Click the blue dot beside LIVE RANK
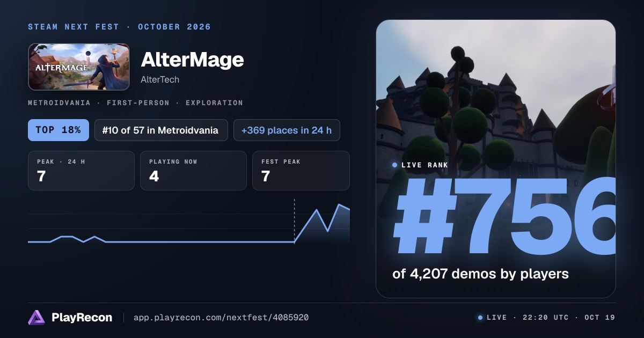The height and width of the screenshot is (338, 644). [395, 165]
